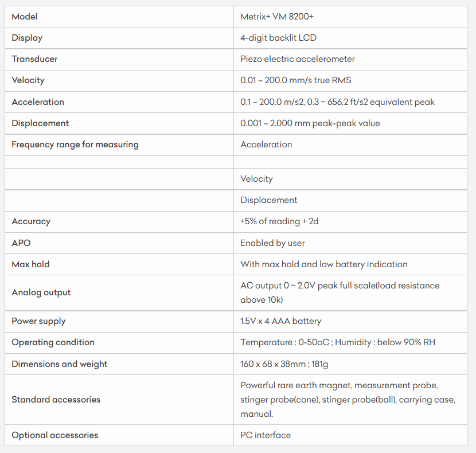This screenshot has height=453, width=476.
Task: Select the displacement '0.001 – 2.000 mm' value
Action: (310, 123)
